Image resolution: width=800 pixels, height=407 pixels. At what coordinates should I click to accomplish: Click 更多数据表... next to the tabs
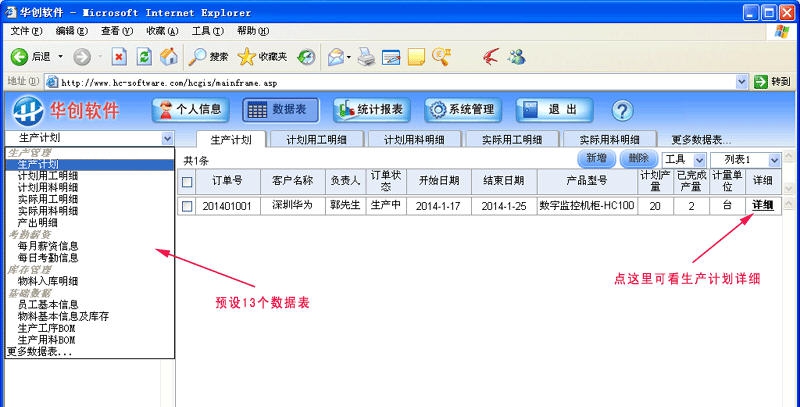[701, 140]
